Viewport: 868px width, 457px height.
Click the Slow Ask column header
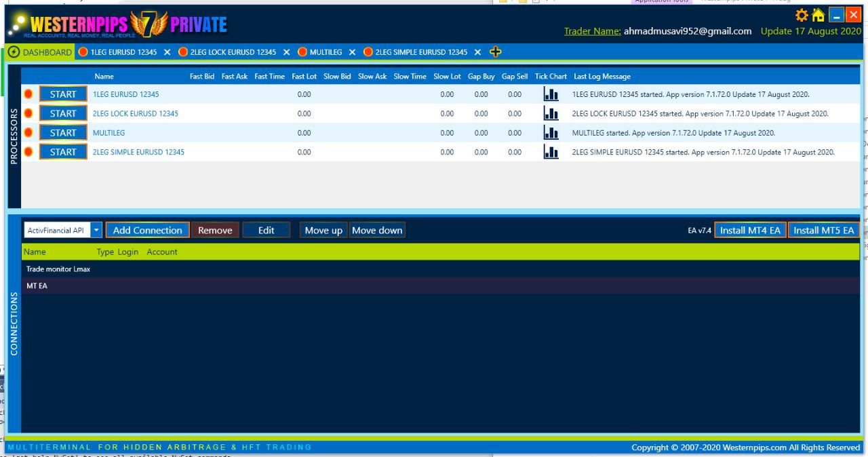372,77
